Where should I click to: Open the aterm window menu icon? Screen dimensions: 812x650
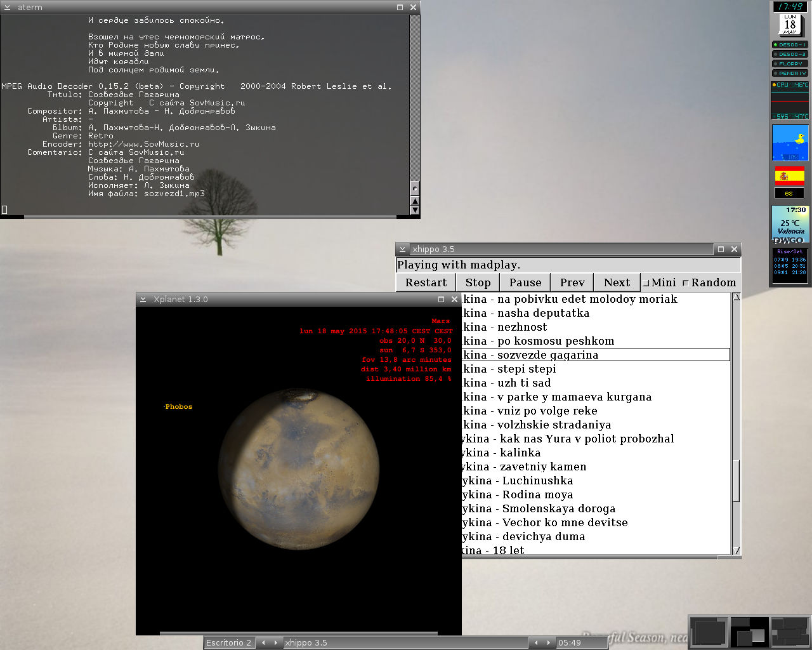(8, 8)
